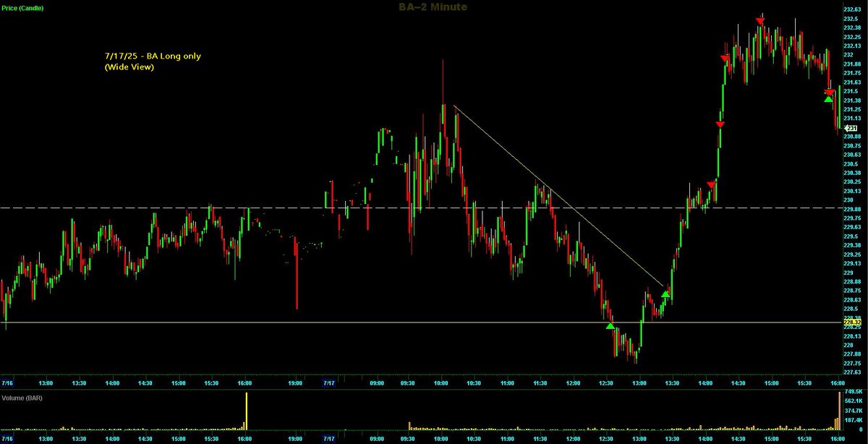Select the solid horizontal line at 228.32
Screen dimensions: 868x444
click(420, 323)
